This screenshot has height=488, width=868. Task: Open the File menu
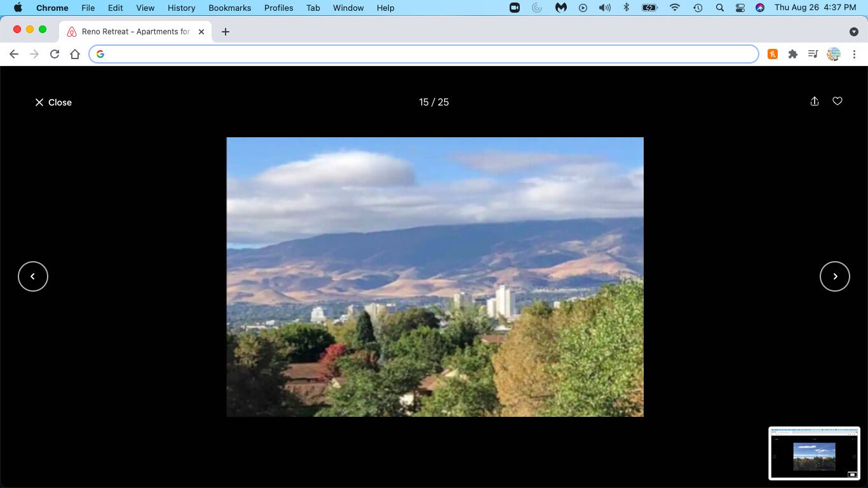(88, 8)
